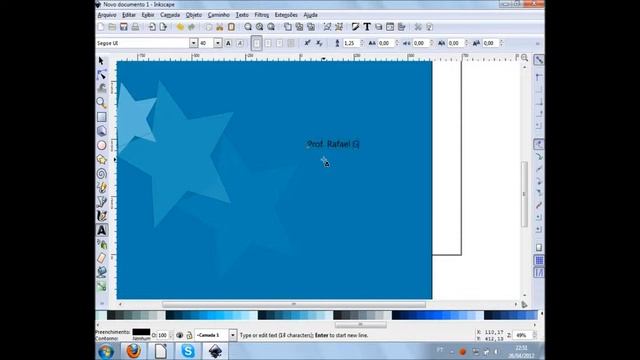
Task: Open the Filtros menu
Action: click(x=262, y=15)
